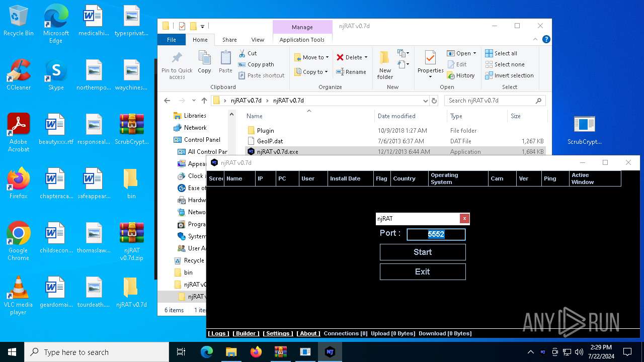Click the Cut scissors icon
The height and width of the screenshot is (362, 644).
pos(242,53)
